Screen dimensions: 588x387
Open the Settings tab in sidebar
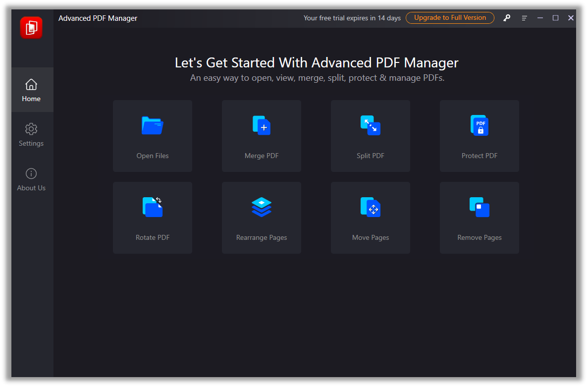tap(31, 135)
